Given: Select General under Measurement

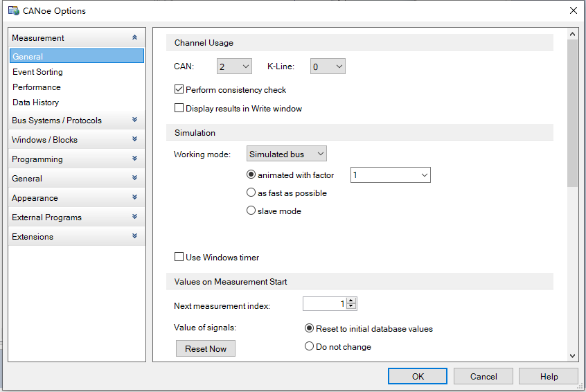Looking at the screenshot, I should (x=77, y=56).
